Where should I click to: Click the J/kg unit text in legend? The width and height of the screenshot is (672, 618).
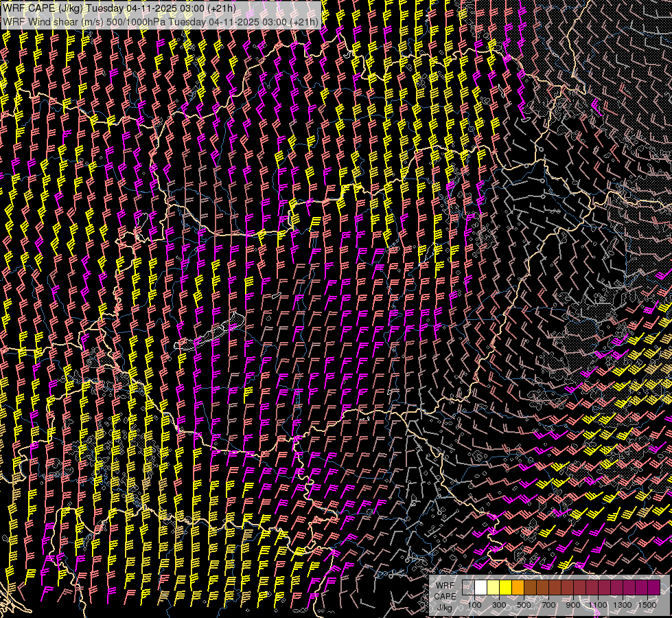(x=444, y=607)
